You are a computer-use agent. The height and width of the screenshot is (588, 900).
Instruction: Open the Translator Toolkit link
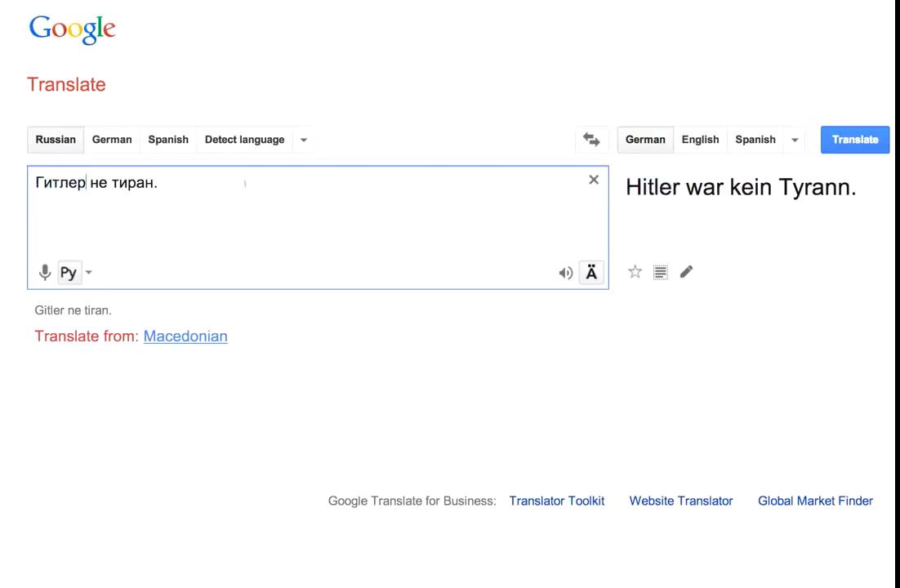click(x=556, y=501)
